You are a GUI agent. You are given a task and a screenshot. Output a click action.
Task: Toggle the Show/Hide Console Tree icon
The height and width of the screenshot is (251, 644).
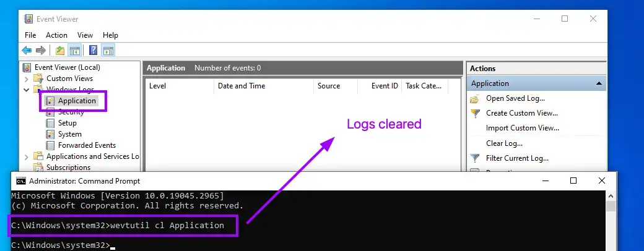point(74,51)
